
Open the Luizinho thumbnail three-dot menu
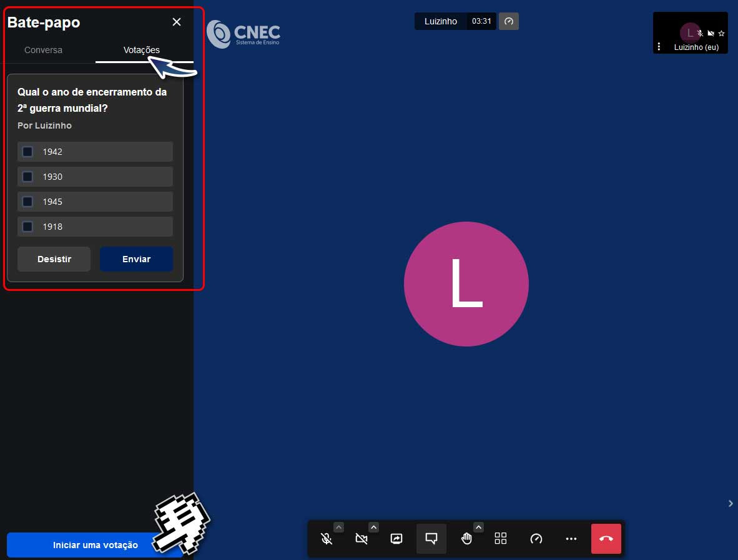pyautogui.click(x=659, y=47)
